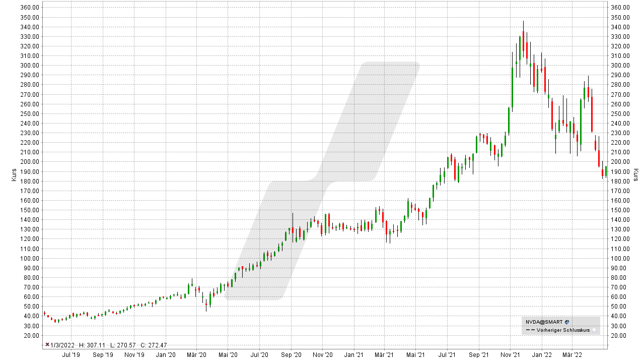Viewport: 644px width, 362px height.
Task: Click the 300.00 label on the left axis
Action: [x=30, y=66]
